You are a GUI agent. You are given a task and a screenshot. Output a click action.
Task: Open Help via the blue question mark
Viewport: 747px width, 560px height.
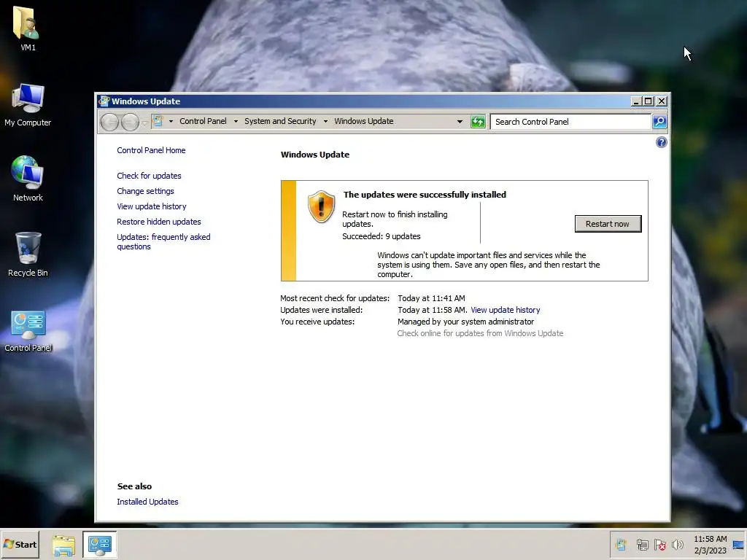point(661,142)
